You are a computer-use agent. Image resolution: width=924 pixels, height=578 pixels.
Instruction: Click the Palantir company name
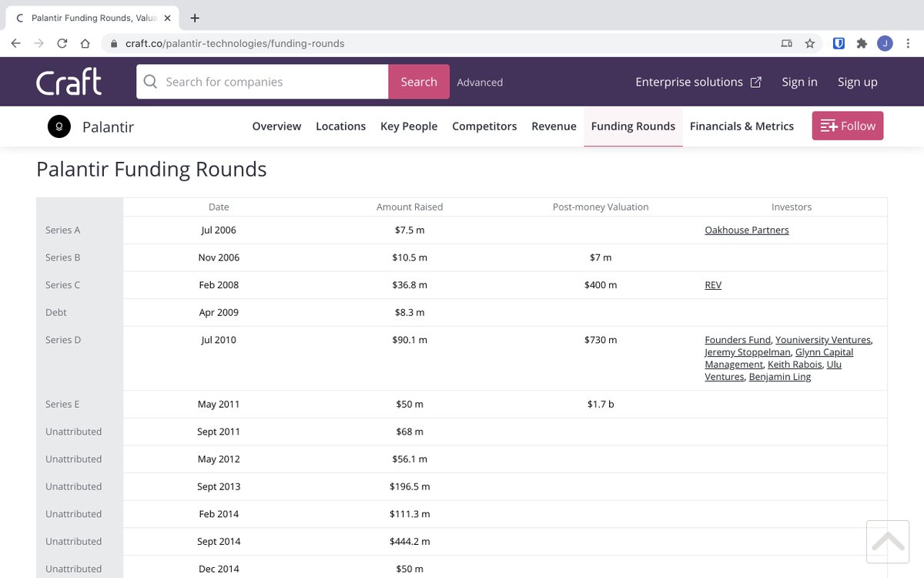click(x=108, y=127)
